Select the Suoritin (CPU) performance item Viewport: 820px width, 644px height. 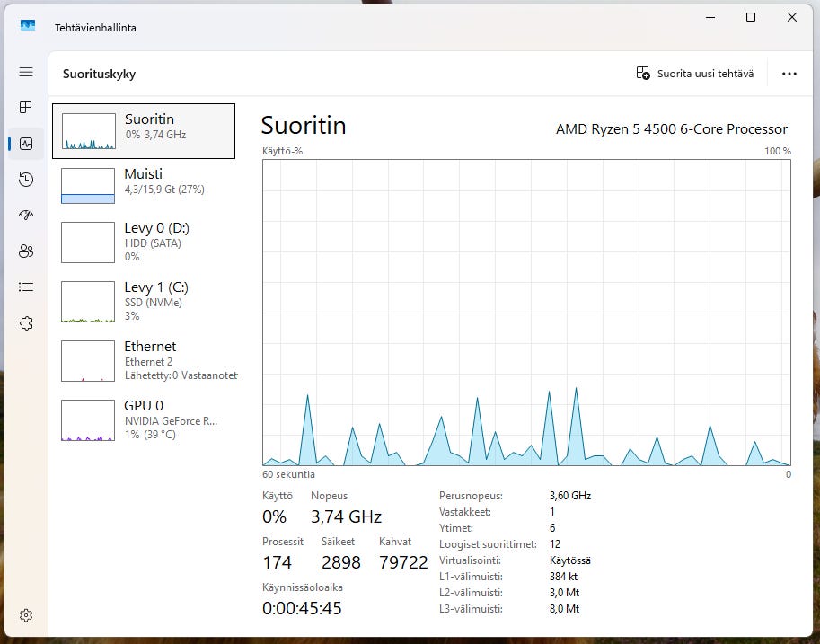144,131
